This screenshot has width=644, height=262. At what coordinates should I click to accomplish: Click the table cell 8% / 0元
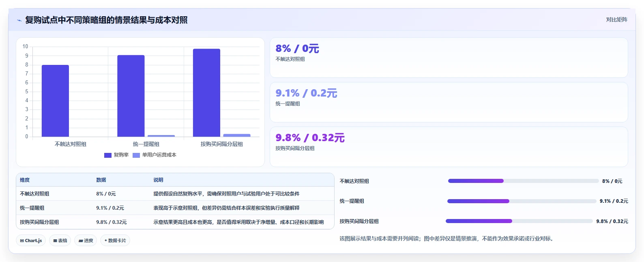[x=106, y=194]
